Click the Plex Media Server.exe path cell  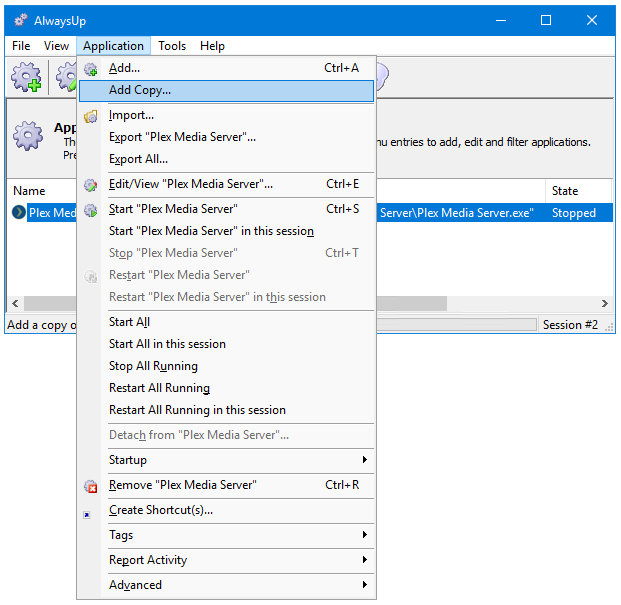click(457, 213)
